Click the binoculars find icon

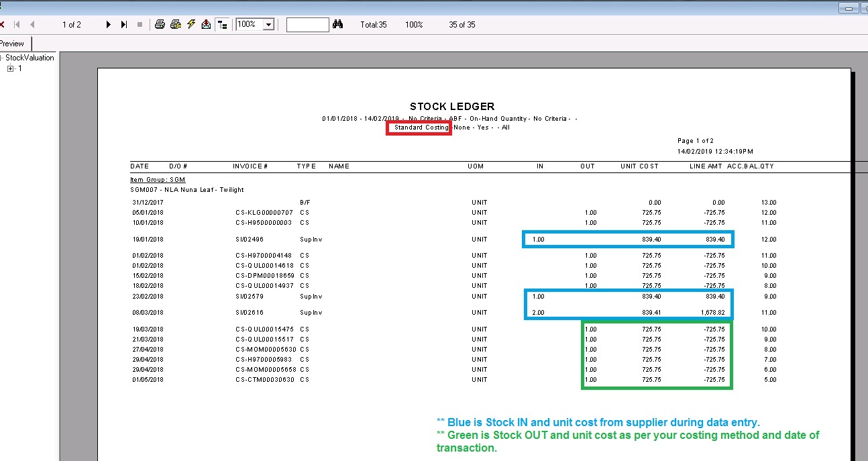tap(338, 24)
